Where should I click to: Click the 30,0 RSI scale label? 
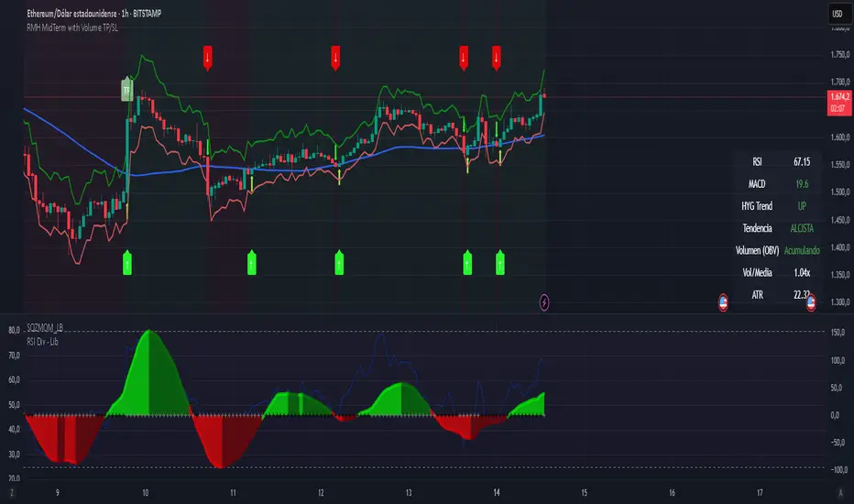pos(14,454)
